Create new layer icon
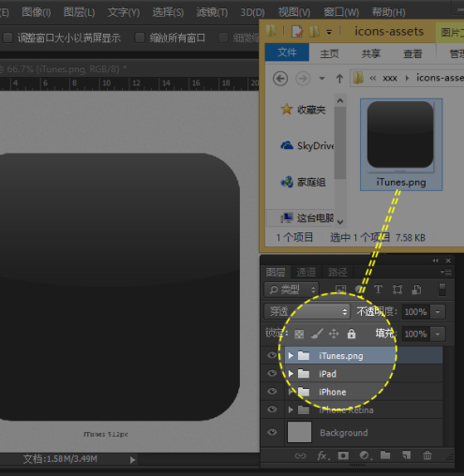 406,455
